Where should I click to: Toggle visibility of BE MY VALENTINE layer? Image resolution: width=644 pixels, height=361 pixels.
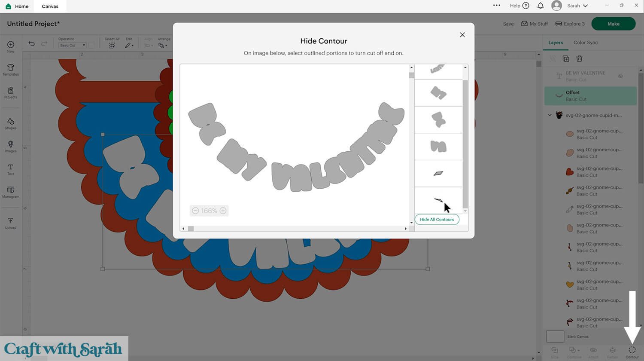(620, 76)
